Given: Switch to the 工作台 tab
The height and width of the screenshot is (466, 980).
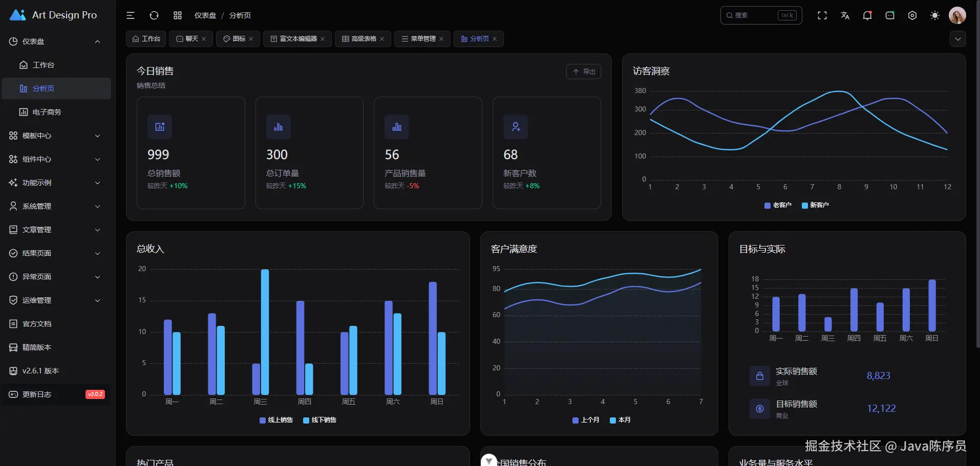Looking at the screenshot, I should 146,39.
